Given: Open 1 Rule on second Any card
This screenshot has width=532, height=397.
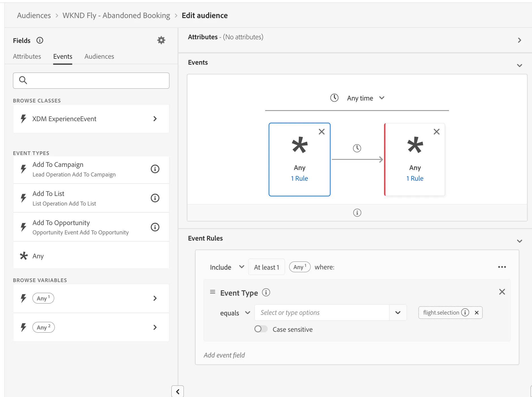Looking at the screenshot, I should coord(415,178).
